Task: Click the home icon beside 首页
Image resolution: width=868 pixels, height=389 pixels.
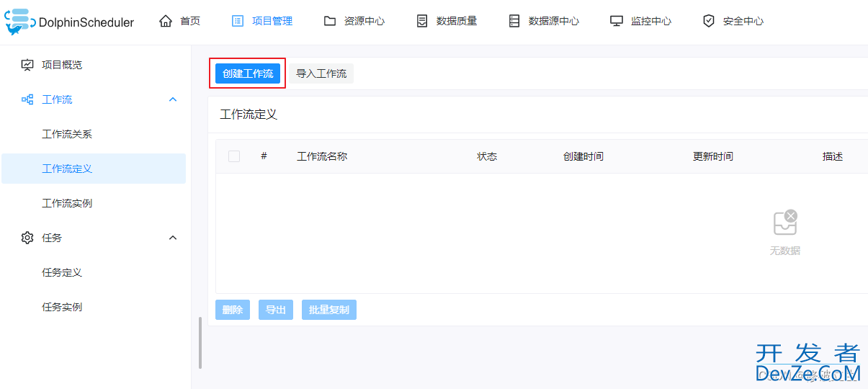Action: [166, 21]
